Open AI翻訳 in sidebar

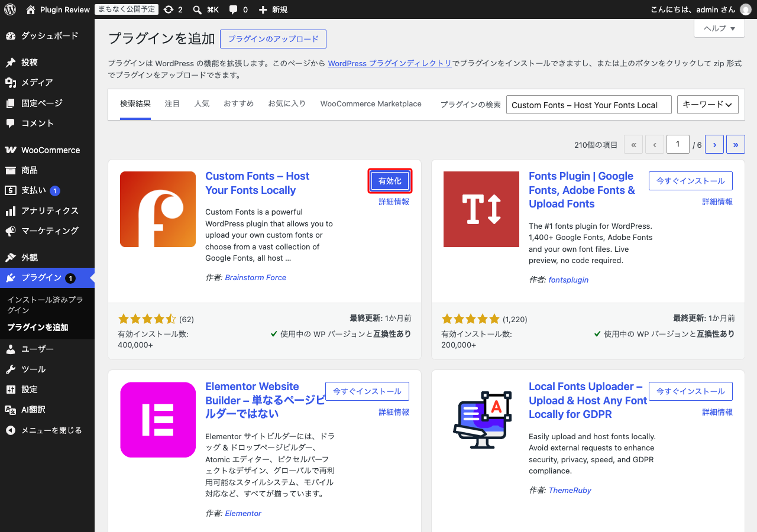(x=47, y=410)
